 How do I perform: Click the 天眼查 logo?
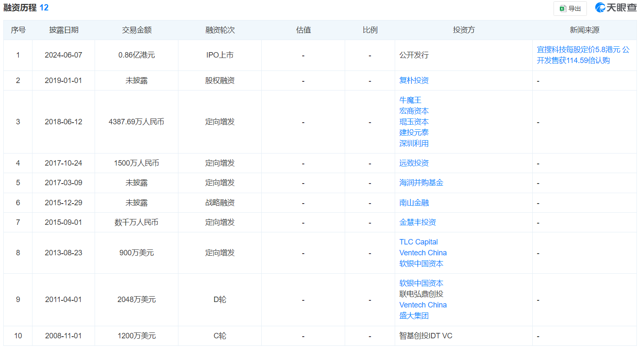[616, 8]
